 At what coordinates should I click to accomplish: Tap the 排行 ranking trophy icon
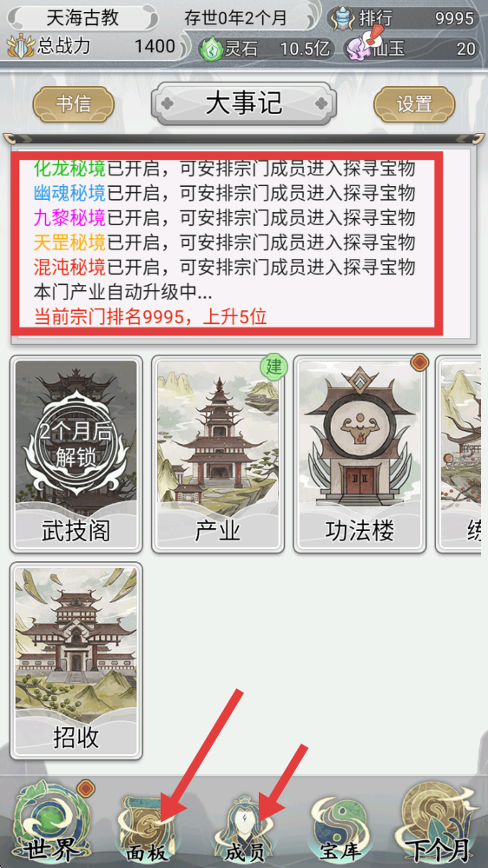(x=342, y=18)
